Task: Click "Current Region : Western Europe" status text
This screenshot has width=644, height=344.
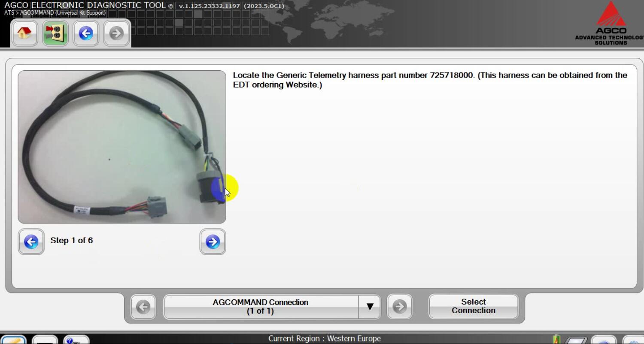Action: pos(325,338)
